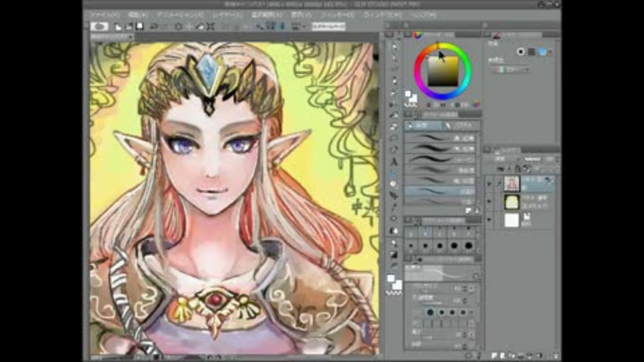Click the layer opacity value field
Image resolution: width=644 pixels, height=362 pixels.
pyautogui.click(x=549, y=159)
